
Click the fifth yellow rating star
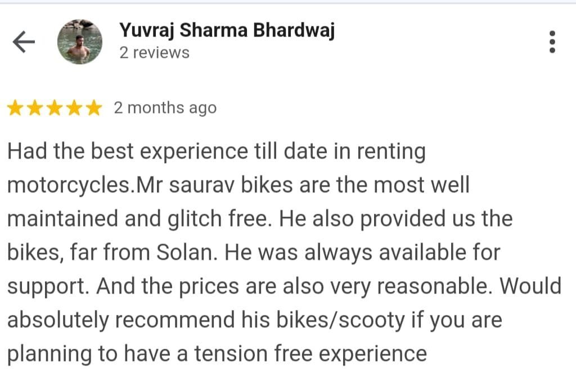(93, 108)
